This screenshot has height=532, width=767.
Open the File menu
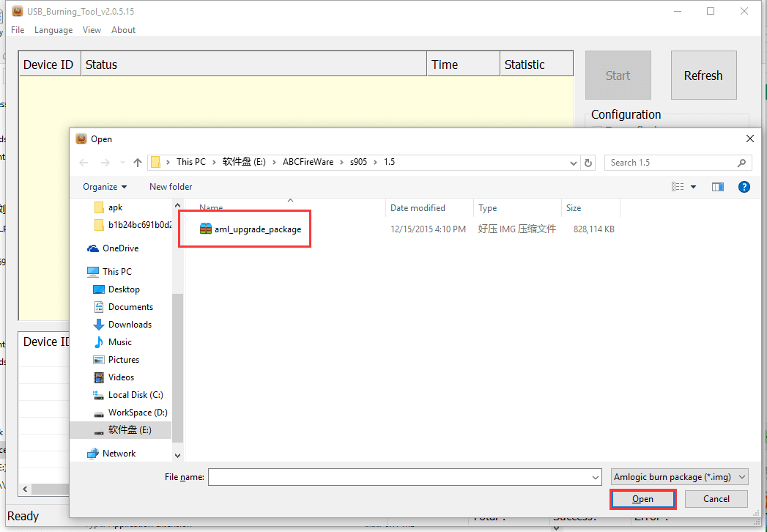pyautogui.click(x=18, y=30)
